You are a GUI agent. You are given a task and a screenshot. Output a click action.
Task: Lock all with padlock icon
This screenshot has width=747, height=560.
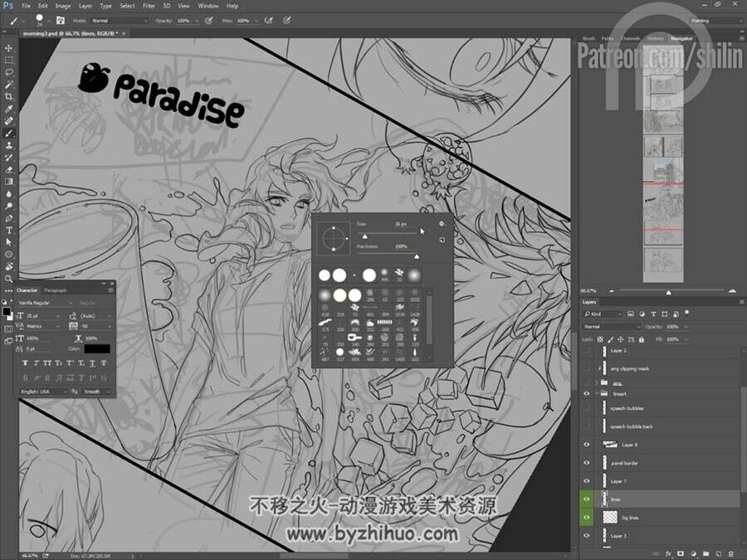point(642,339)
